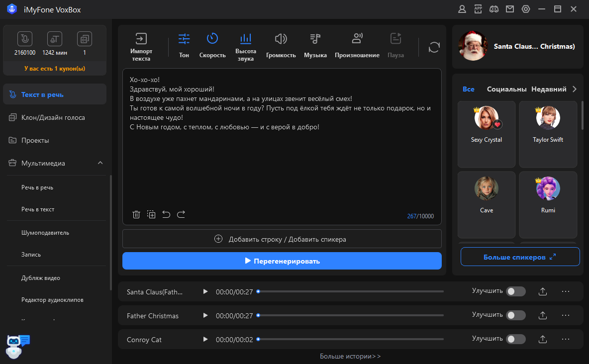Click the undo arrow in editor
The height and width of the screenshot is (364, 589).
tap(166, 214)
